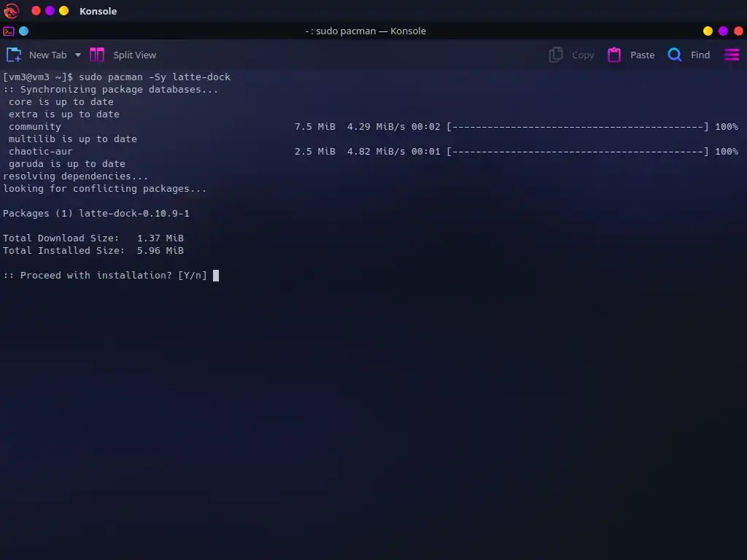The height and width of the screenshot is (560, 747).
Task: Click the New Tab label
Action: point(47,55)
